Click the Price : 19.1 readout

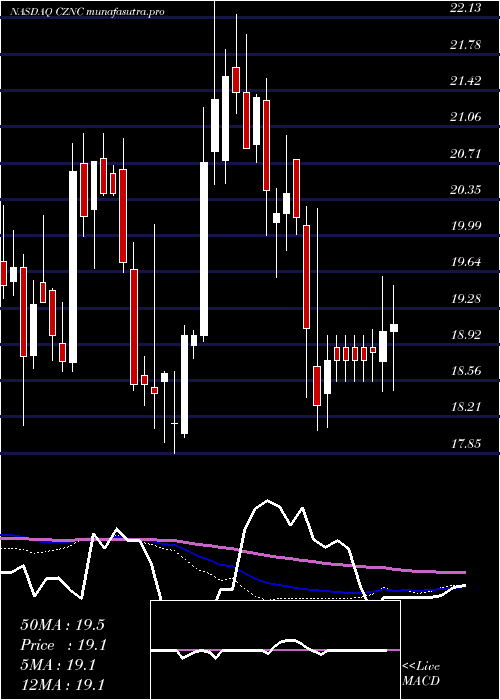[62, 645]
